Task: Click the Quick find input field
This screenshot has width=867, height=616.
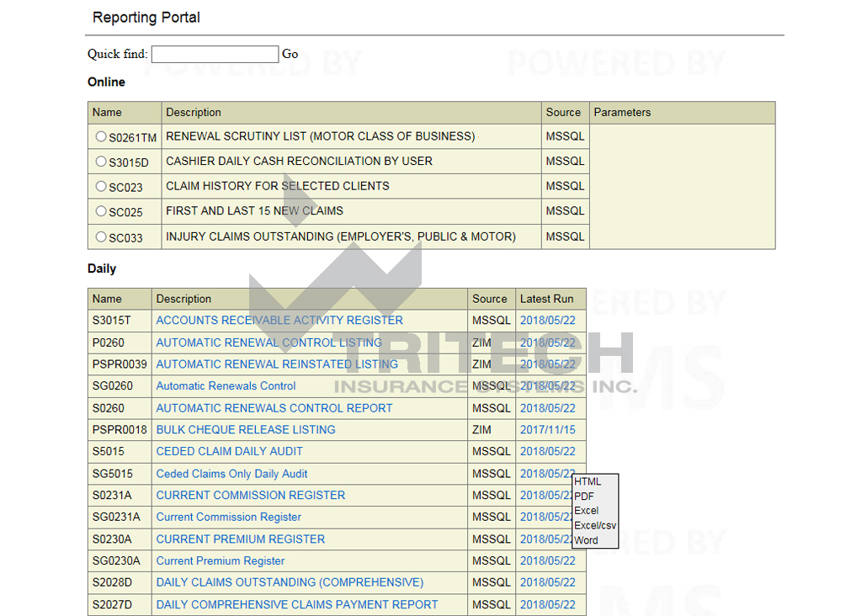Action: click(215, 54)
